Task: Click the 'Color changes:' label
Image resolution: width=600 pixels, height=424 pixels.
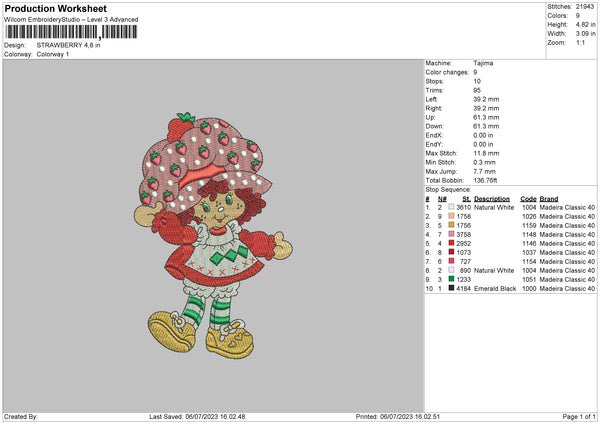Action: [447, 72]
